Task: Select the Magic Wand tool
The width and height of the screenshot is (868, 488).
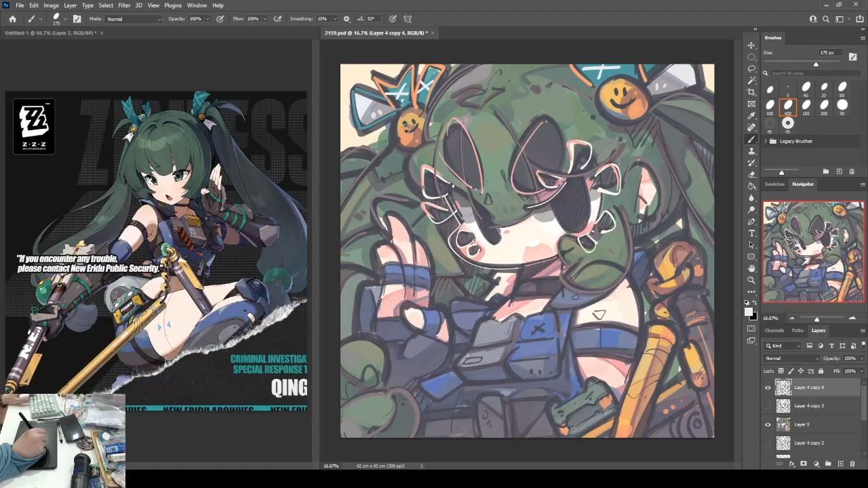Action: pos(751,81)
